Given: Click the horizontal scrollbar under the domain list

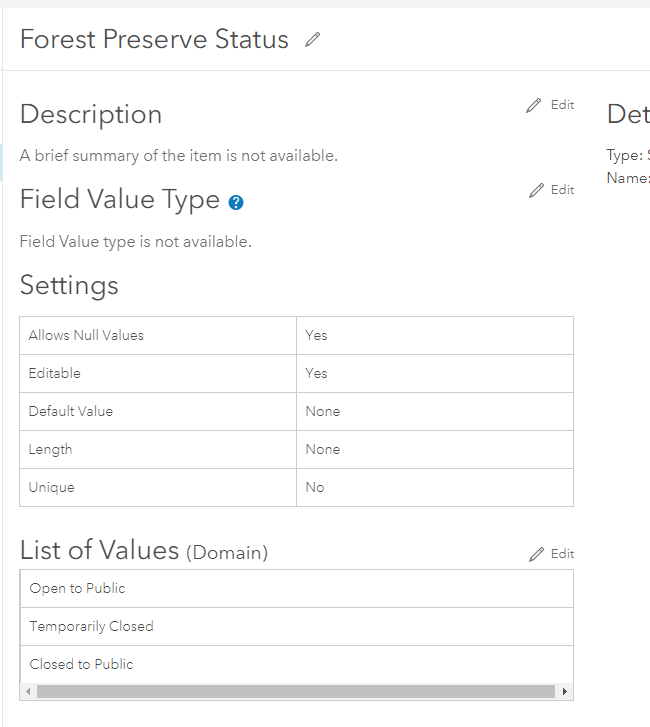Looking at the screenshot, I should tap(295, 691).
